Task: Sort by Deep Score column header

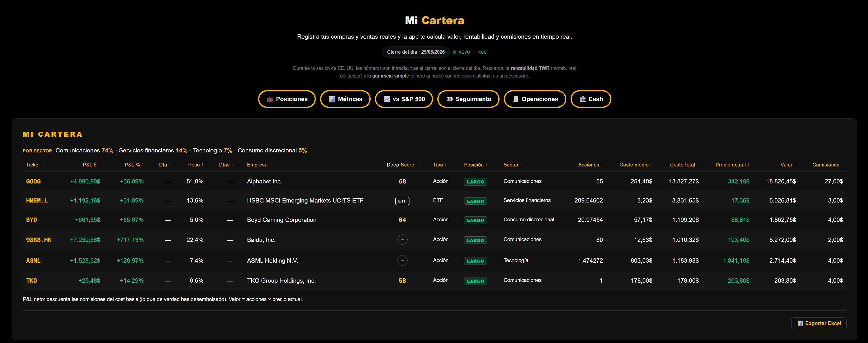Action: click(x=402, y=165)
